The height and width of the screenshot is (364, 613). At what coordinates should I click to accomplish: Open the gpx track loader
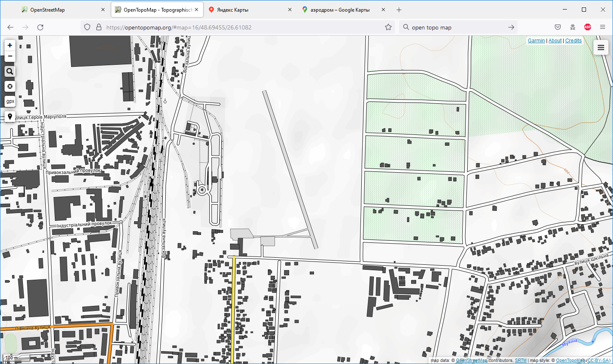click(x=10, y=101)
